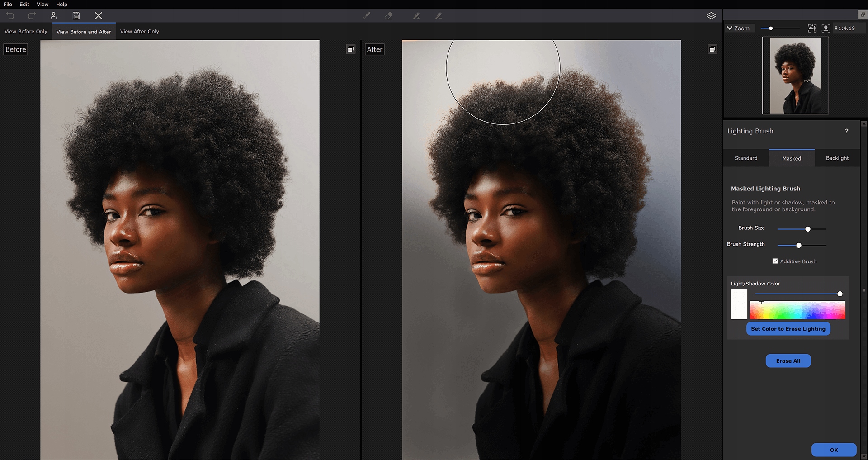
Task: Toggle the Before pane popout icon
Action: (x=351, y=49)
